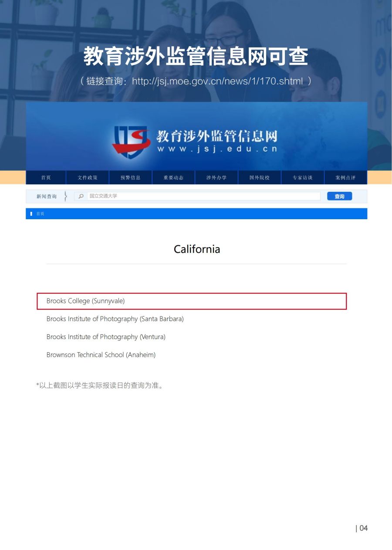Screen dimensions: 392x550
Task: Go to the 案例点评 section
Action: (345, 178)
